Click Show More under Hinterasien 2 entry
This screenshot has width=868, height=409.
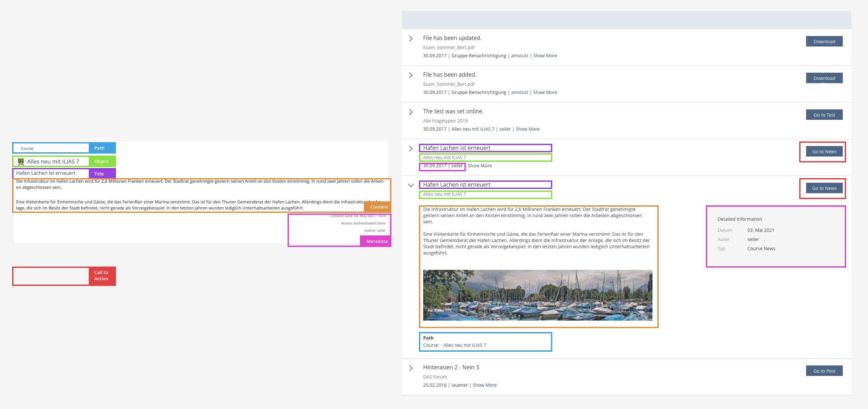click(x=484, y=385)
